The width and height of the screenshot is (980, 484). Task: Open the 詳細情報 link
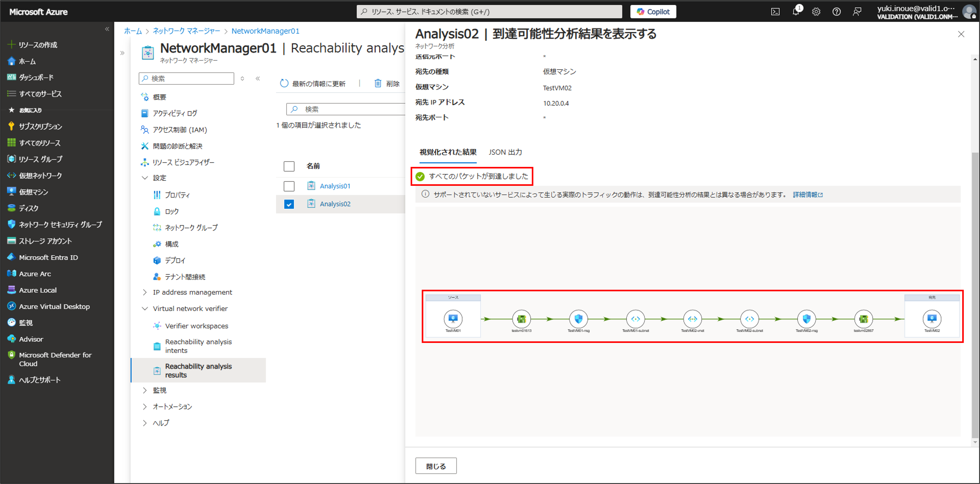[807, 194]
